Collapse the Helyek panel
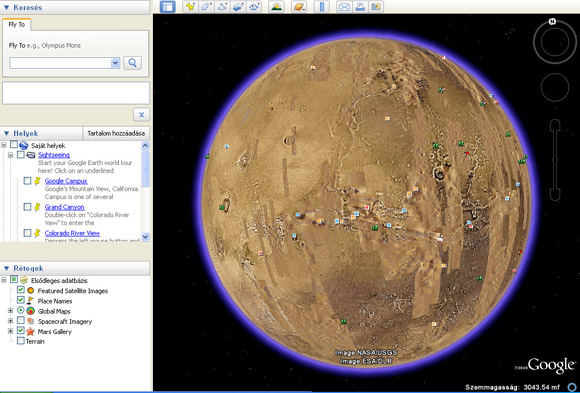 [6, 133]
